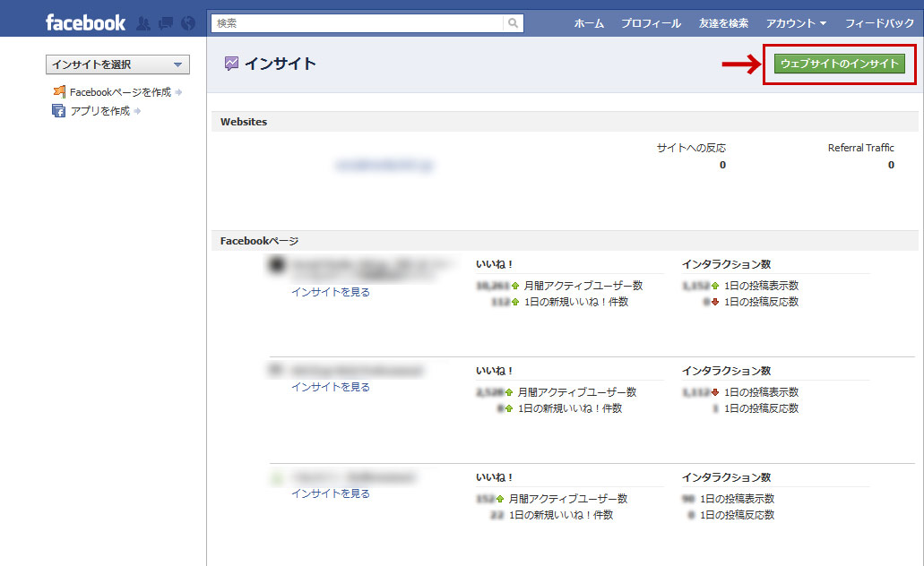This screenshot has width=924, height=566.
Task: Click third page's 1日の投稿反応数 text
Action: [738, 515]
